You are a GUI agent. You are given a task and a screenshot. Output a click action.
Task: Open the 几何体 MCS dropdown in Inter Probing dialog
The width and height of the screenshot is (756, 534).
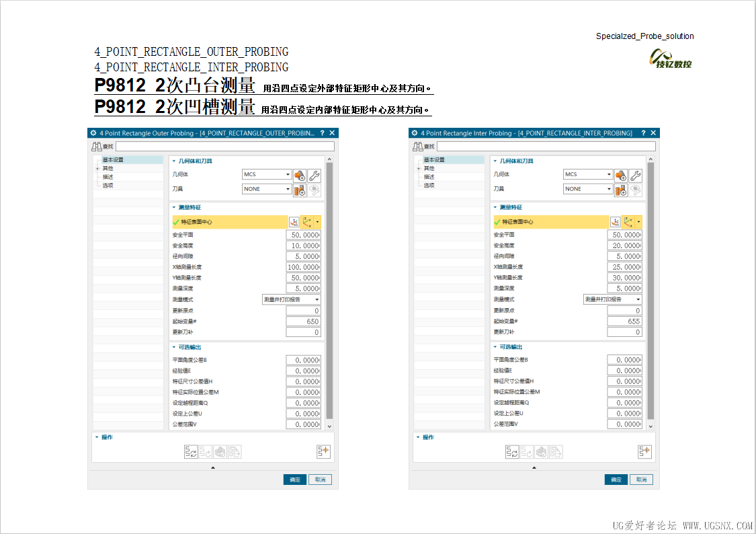[588, 175]
